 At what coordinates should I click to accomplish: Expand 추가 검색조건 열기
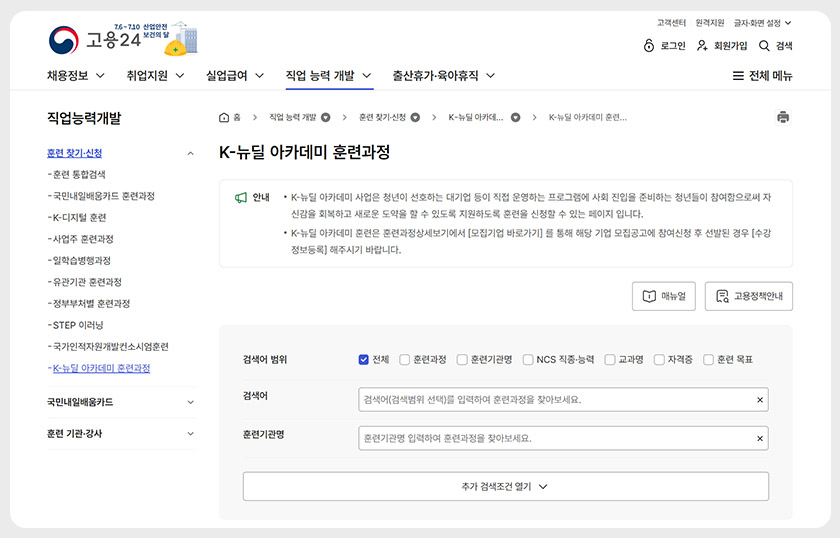pyautogui.click(x=506, y=487)
